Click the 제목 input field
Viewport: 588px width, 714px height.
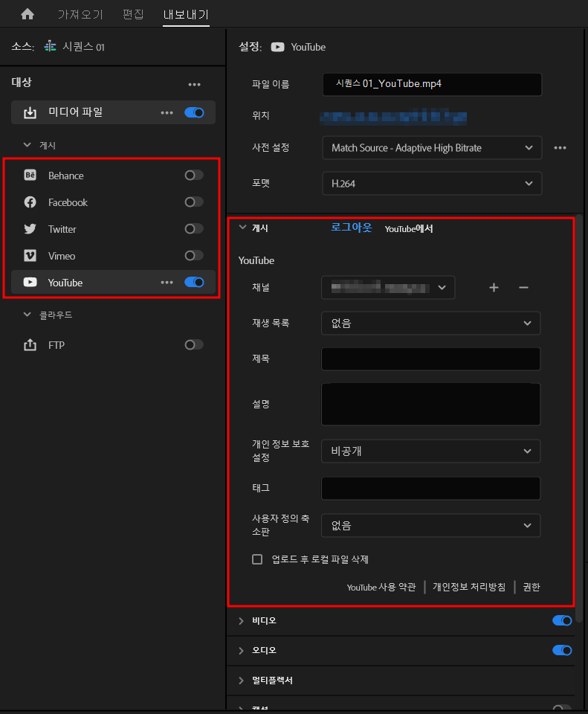point(431,358)
